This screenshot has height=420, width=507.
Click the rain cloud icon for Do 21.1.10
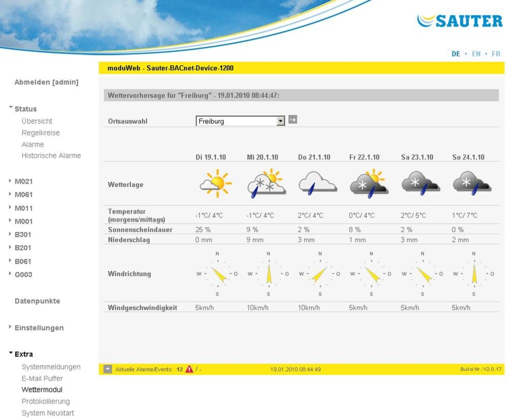click(x=318, y=183)
